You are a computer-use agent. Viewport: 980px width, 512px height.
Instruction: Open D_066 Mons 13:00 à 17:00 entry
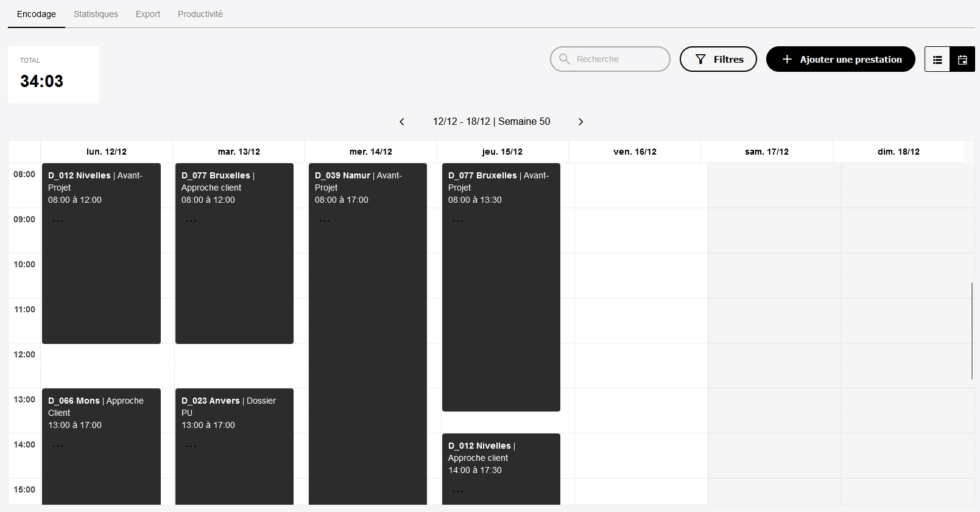pyautogui.click(x=101, y=447)
